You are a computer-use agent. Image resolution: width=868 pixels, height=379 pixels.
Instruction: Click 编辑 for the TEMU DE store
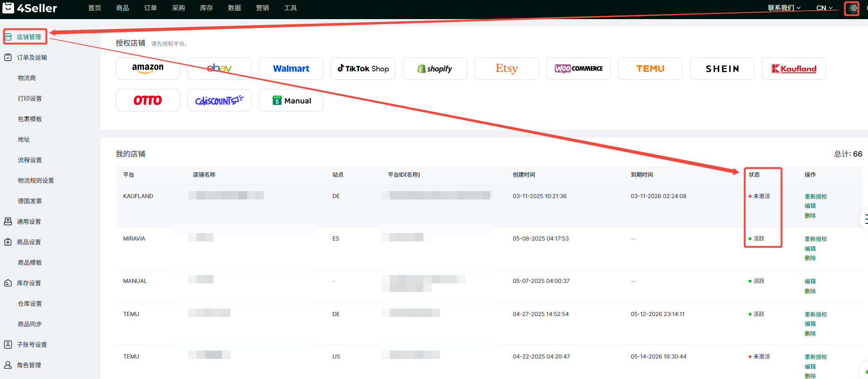pos(810,324)
